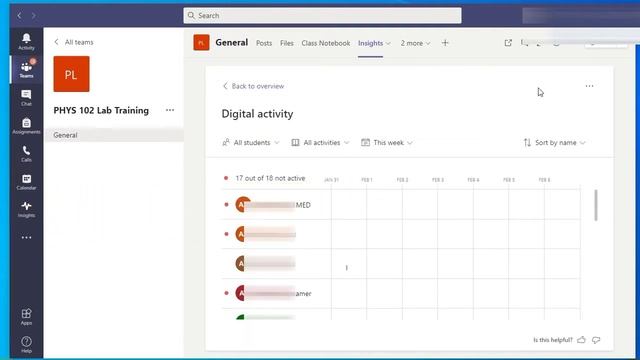Open Chat from the left rail
Viewport: 640px width, 360px height.
coord(26,98)
